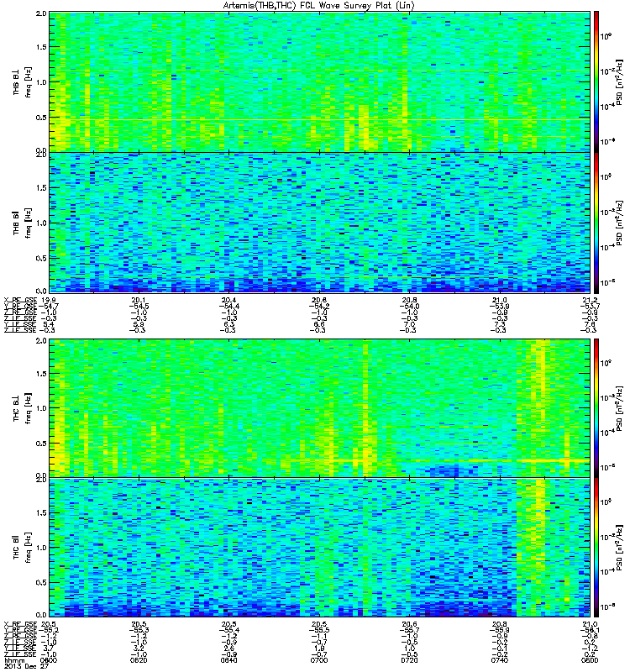Click the 1.5 frequency tick on THB B∥ axis
630x672 pixels.
point(41,187)
